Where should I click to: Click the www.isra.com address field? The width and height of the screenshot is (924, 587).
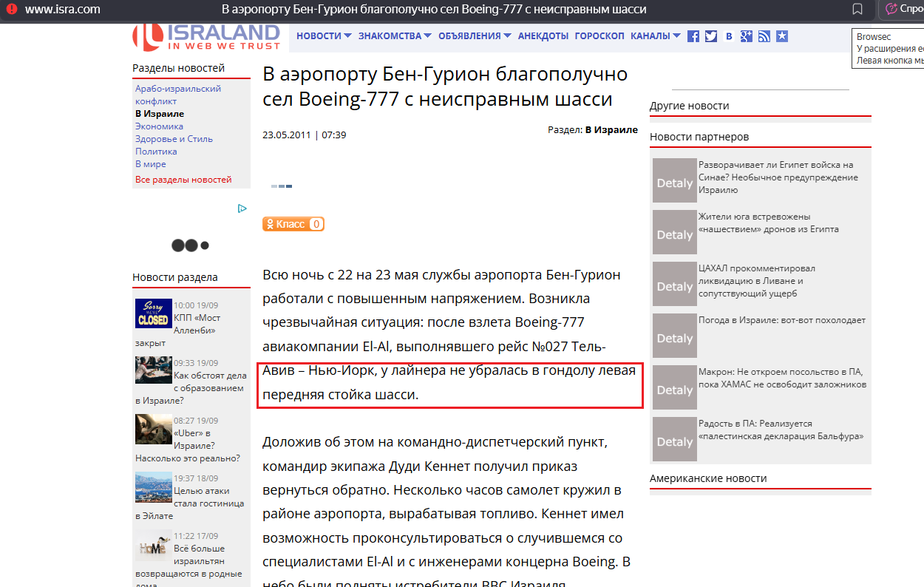(63, 10)
